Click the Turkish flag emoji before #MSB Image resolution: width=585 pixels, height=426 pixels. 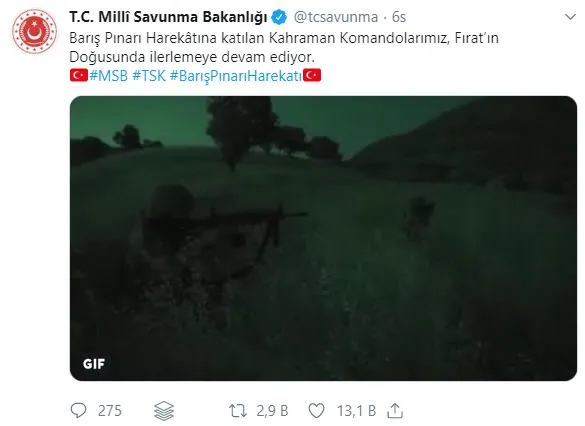[78, 75]
